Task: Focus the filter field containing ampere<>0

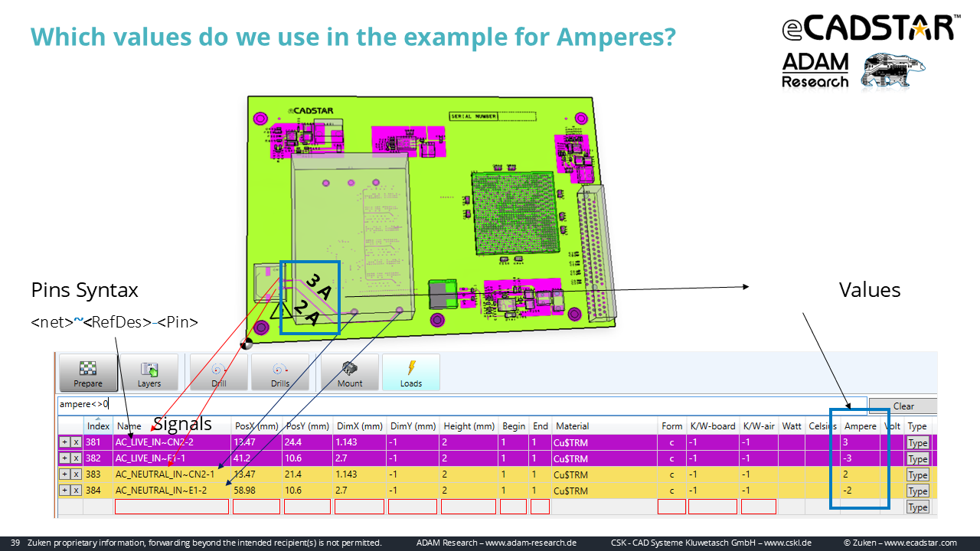Action: tap(462, 404)
